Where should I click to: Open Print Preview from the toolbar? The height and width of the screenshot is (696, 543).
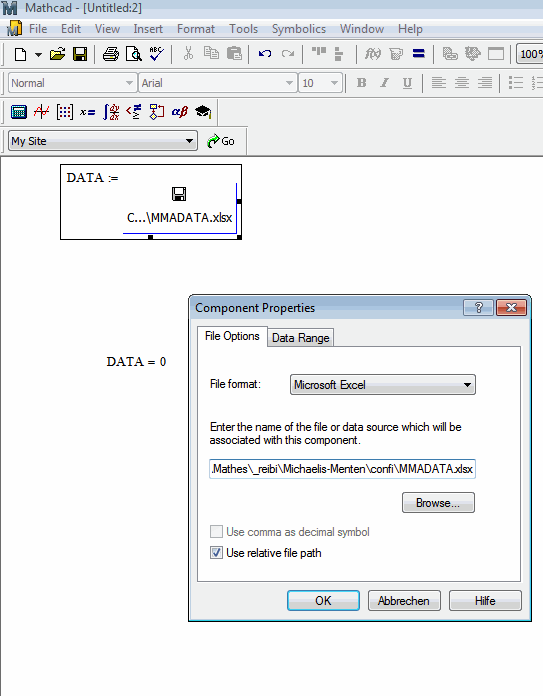click(133, 55)
